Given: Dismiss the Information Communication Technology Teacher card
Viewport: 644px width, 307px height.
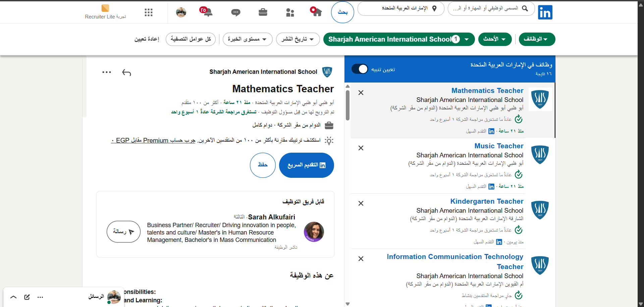Looking at the screenshot, I should pos(361,259).
